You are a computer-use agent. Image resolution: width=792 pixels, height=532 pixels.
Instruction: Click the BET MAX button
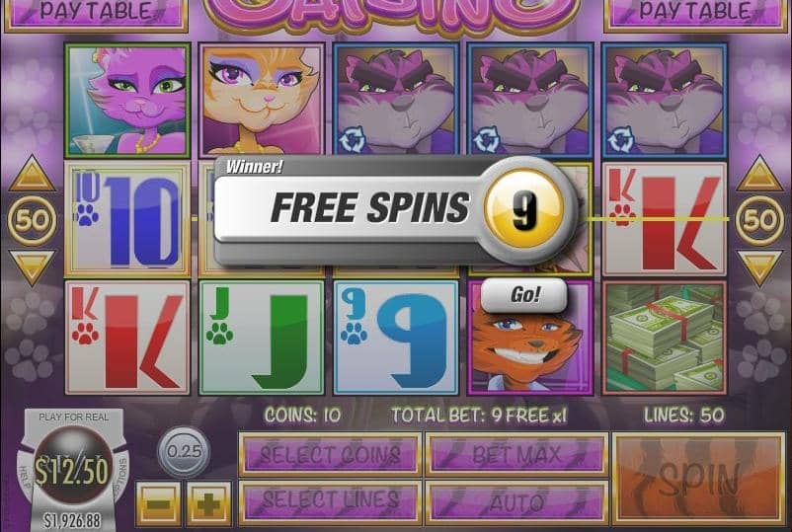pos(516,455)
